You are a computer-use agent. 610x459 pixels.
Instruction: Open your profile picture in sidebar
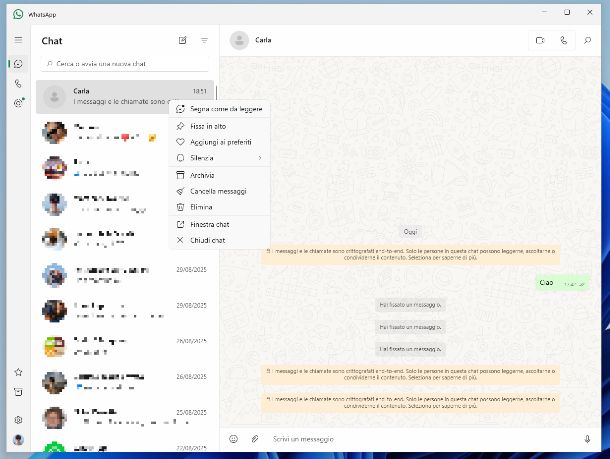[18, 440]
